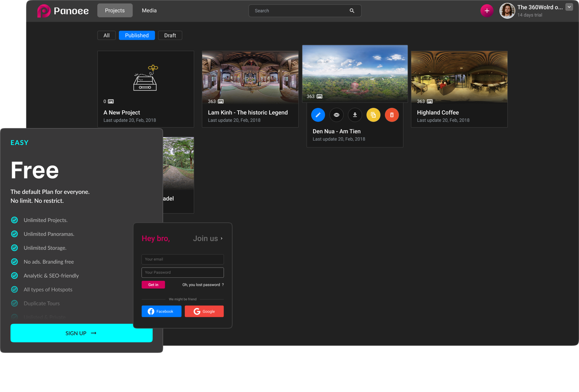Sign in with Google
579x392 pixels.
point(204,311)
